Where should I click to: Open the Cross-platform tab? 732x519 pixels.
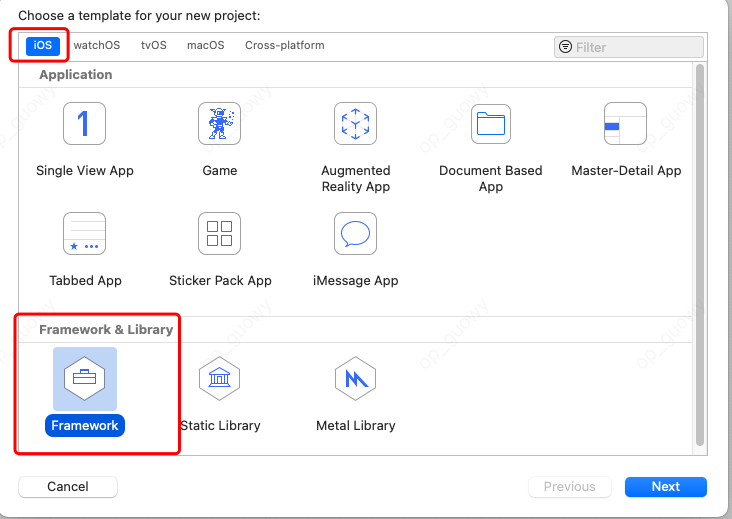click(x=285, y=45)
